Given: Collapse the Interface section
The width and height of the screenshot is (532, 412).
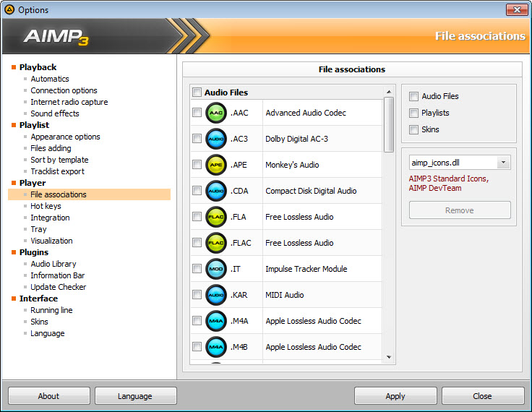Looking at the screenshot, I should tap(14, 299).
